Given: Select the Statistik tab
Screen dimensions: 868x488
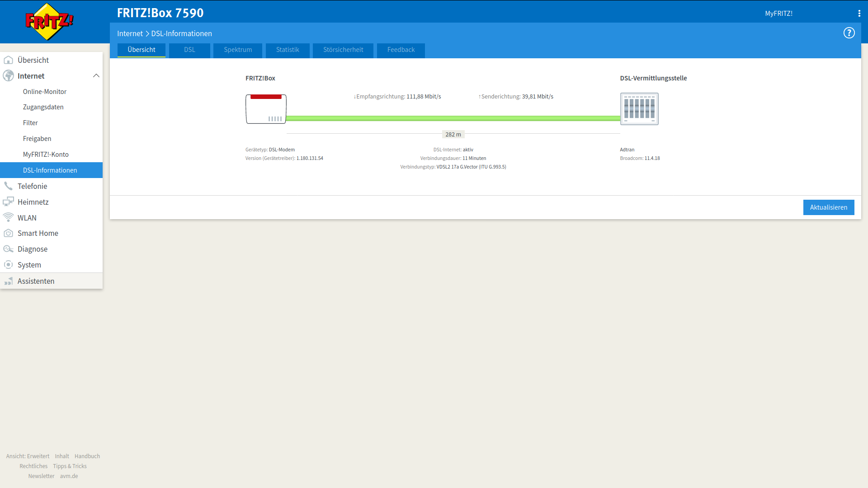Looking at the screenshot, I should pyautogui.click(x=288, y=50).
